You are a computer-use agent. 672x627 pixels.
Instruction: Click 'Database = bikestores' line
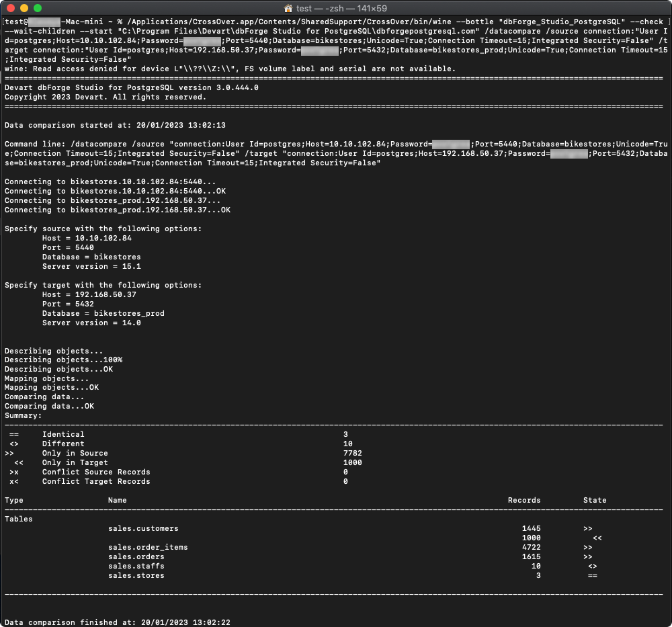tap(91, 257)
